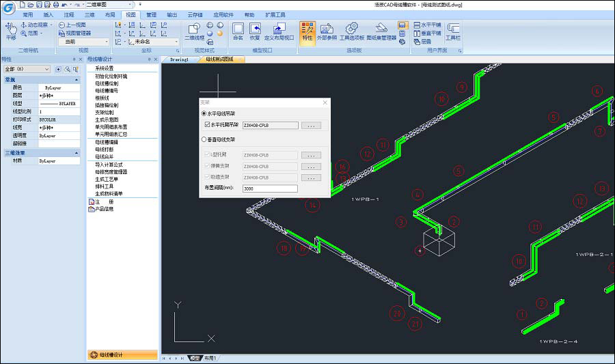This screenshot has width=615, height=364.
Task: Expand the 范围 zoom dropdown arrow
Action: pos(41,33)
